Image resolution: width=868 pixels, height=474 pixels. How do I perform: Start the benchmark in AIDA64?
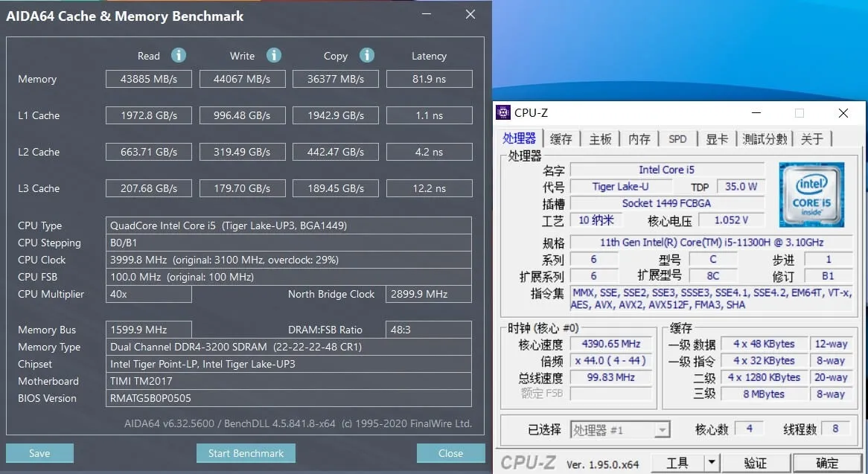pos(246,453)
